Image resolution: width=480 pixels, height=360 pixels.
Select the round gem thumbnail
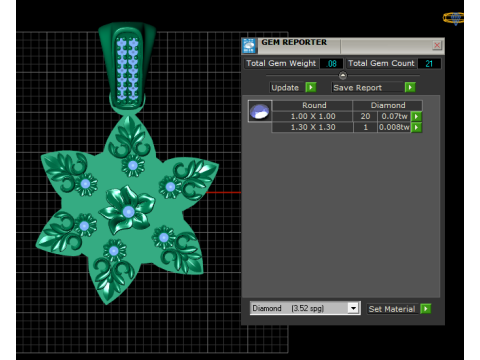coord(260,111)
